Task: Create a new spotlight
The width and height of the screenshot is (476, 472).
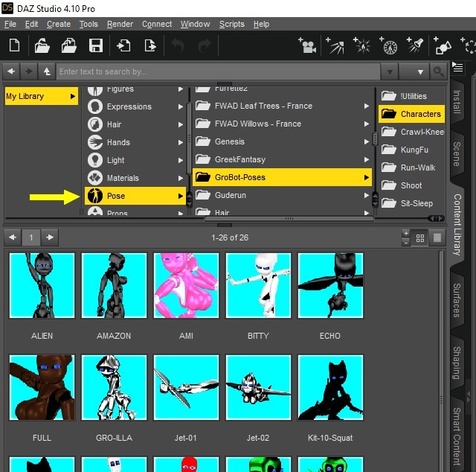Action: click(415, 45)
